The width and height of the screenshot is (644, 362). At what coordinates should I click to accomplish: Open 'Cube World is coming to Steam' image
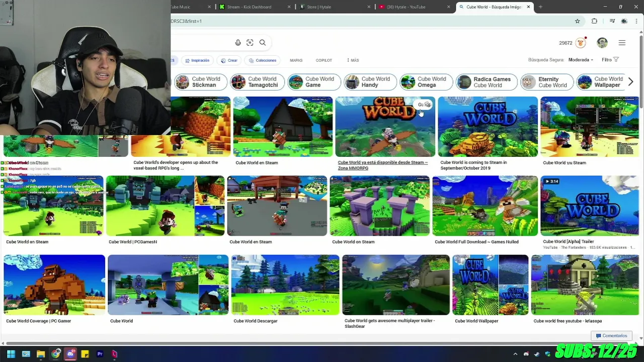[488, 127]
